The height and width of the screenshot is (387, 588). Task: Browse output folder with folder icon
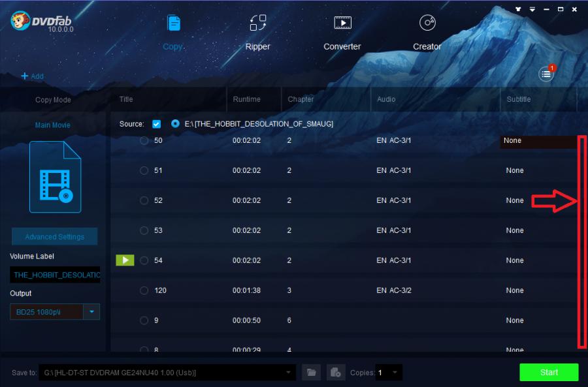(x=311, y=373)
